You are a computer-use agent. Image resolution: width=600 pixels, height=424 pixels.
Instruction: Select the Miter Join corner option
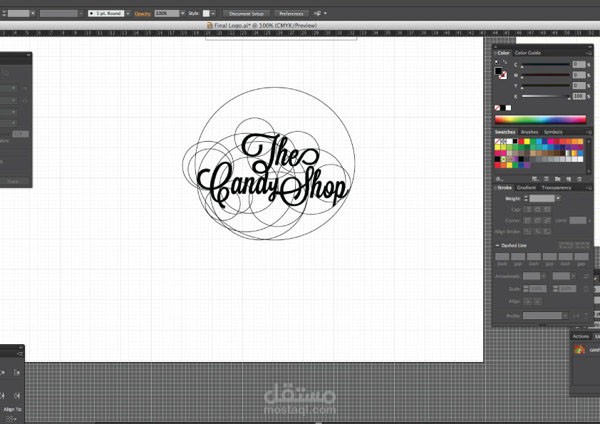point(528,220)
